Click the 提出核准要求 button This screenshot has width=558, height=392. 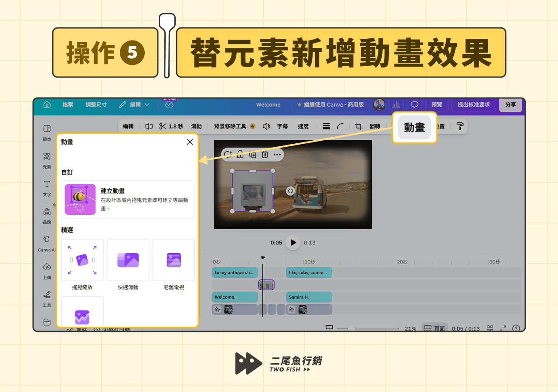pyautogui.click(x=473, y=105)
